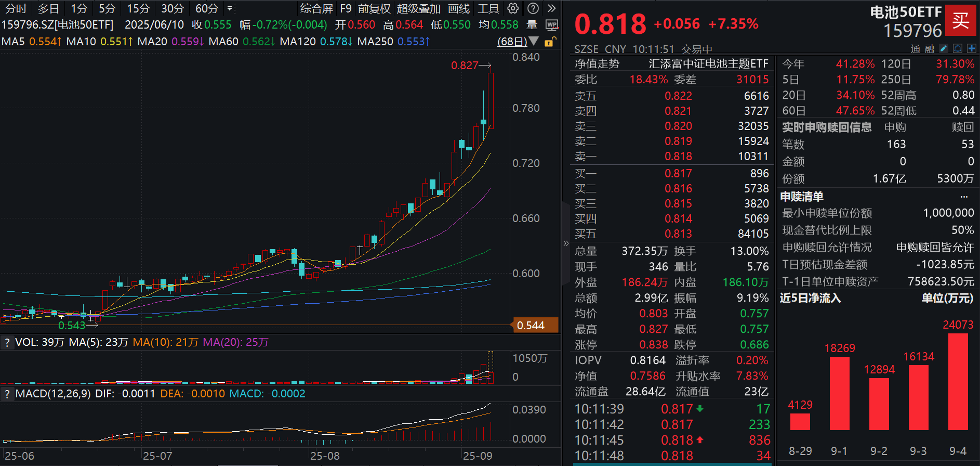This screenshot has width=980, height=466.
Task: Click the WP monitor icon
Action: click(x=552, y=24)
